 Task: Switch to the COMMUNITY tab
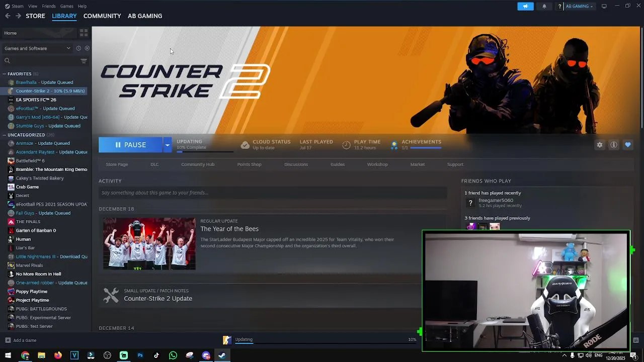pyautogui.click(x=102, y=16)
